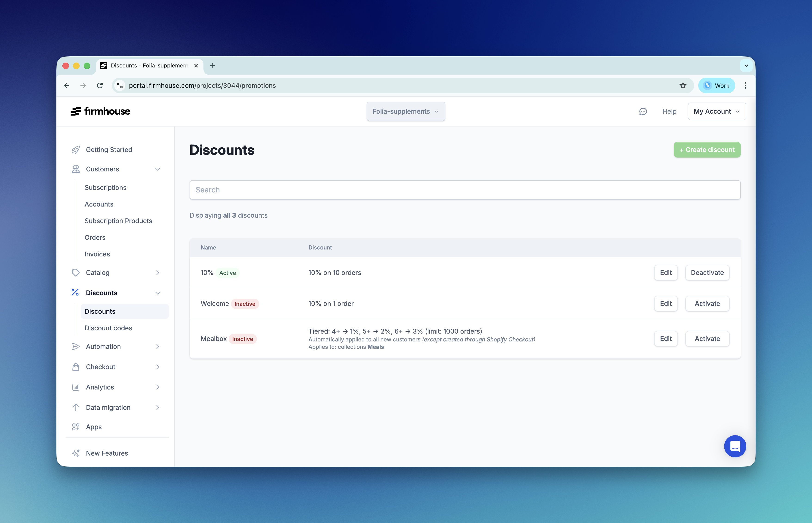Open the My Account dropdown
This screenshot has height=523, width=812.
pyautogui.click(x=716, y=111)
